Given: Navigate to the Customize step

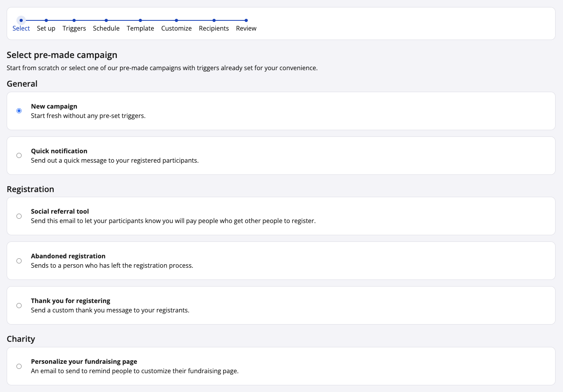Looking at the screenshot, I should (176, 24).
